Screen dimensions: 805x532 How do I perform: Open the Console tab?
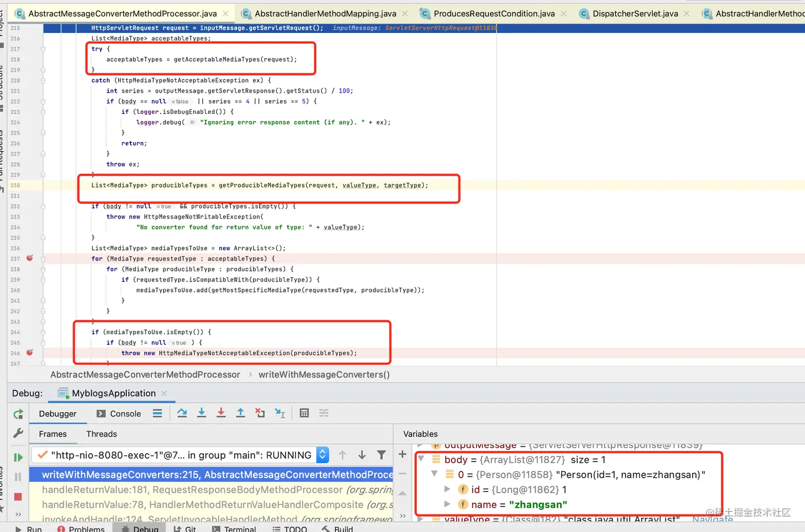tap(119, 413)
